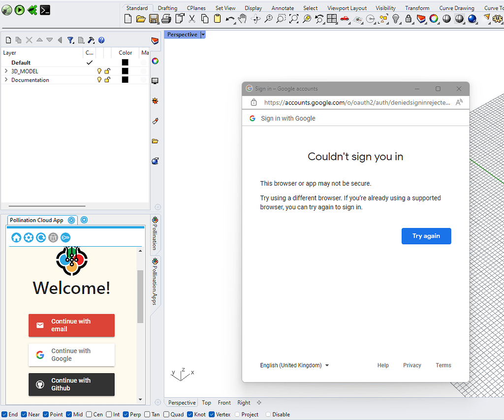Select the Pollination key icon
This screenshot has height=420, width=504.
pyautogui.click(x=65, y=237)
